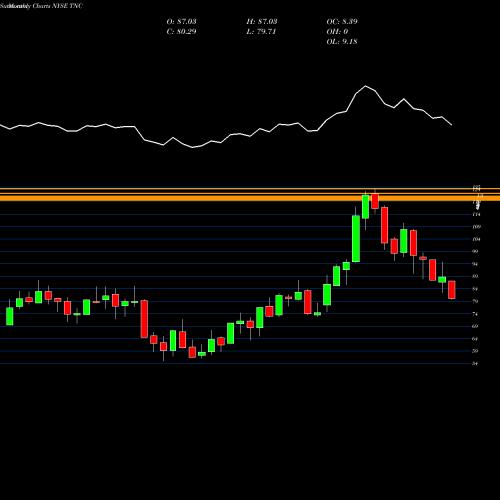Click the long red candle dropping to 64
Image resolution: width=500 pixels, height=500 pixels.
pyautogui.click(x=144, y=319)
